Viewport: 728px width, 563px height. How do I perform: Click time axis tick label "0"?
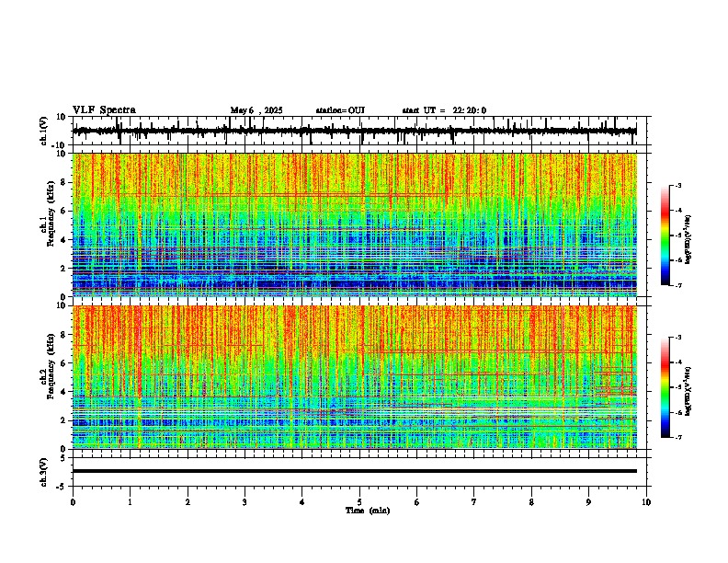point(73,502)
